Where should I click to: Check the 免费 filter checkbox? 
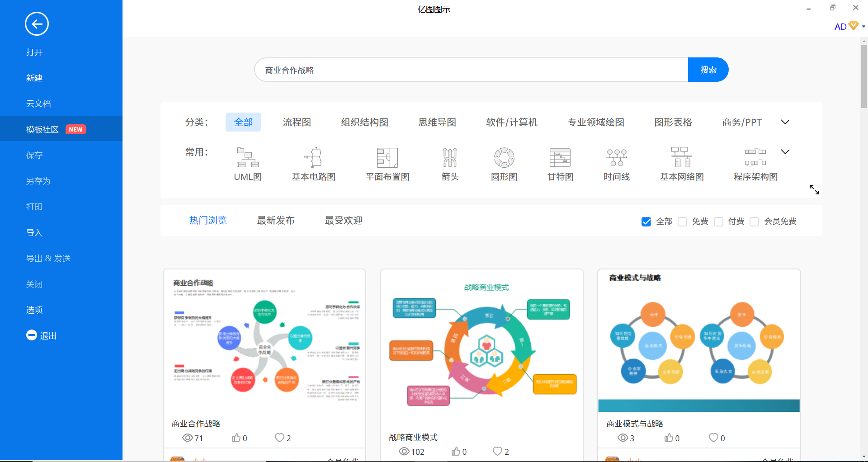683,222
